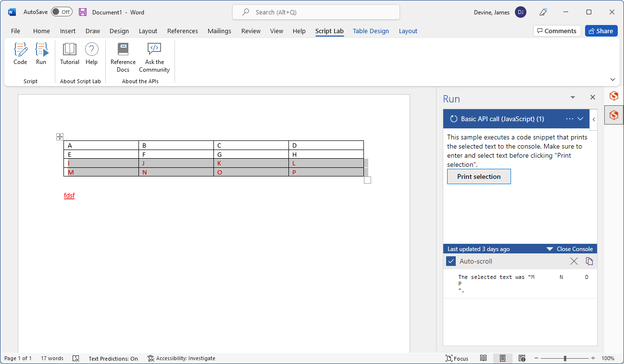Image resolution: width=624 pixels, height=364 pixels.
Task: Open the snippet's more options menu
Action: (x=569, y=119)
